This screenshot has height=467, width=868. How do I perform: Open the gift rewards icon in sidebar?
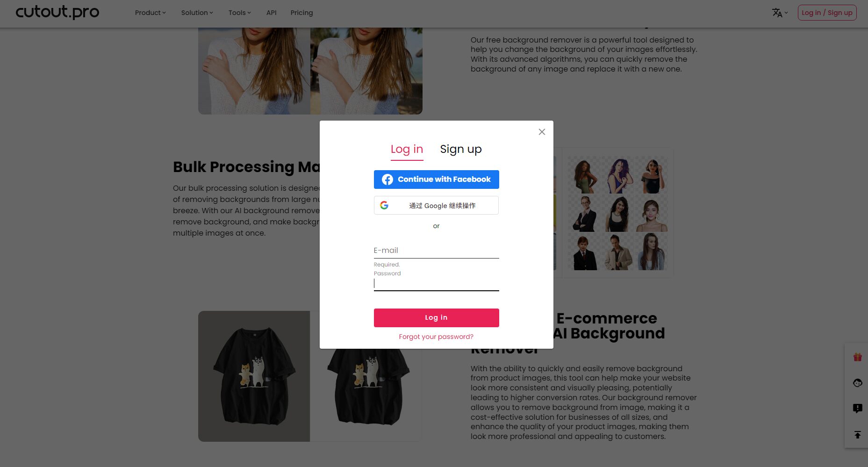857,357
